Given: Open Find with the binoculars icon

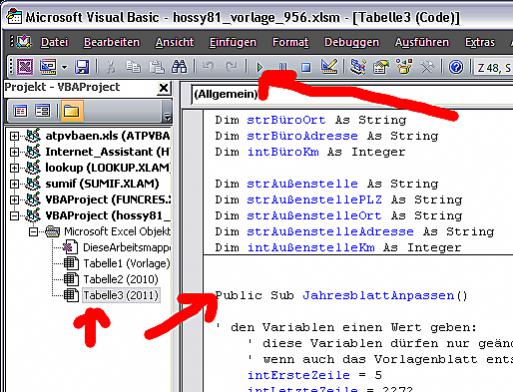Looking at the screenshot, I should tap(179, 67).
